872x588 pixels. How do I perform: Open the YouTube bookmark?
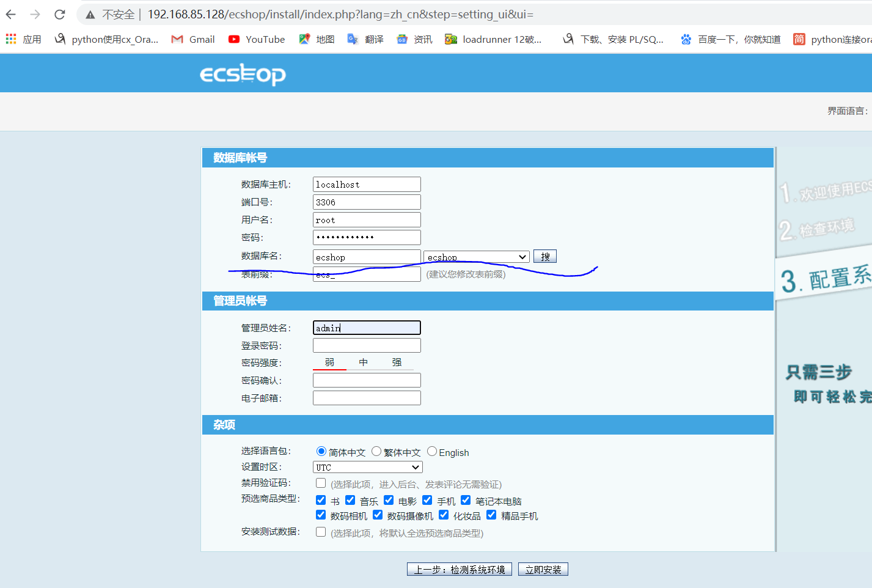(256, 39)
